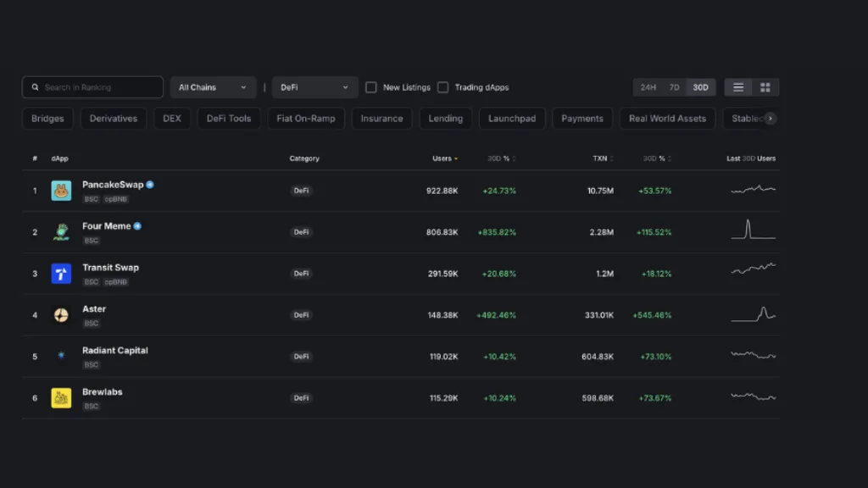
Task: Click the Four Meme logo icon
Action: 61,232
